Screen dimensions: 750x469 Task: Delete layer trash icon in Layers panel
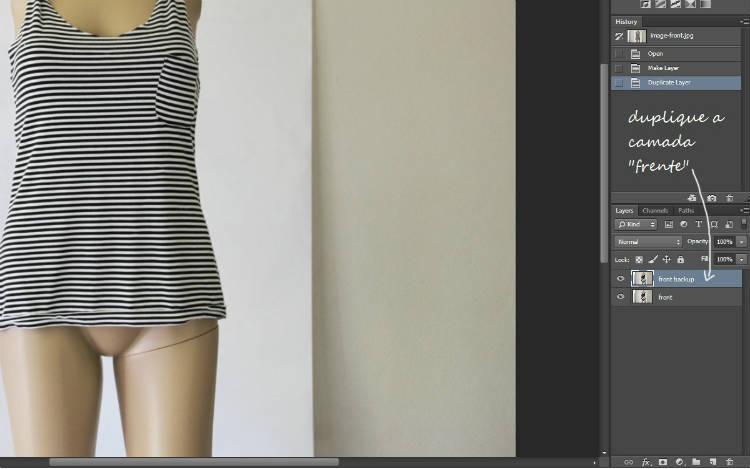(x=729, y=462)
